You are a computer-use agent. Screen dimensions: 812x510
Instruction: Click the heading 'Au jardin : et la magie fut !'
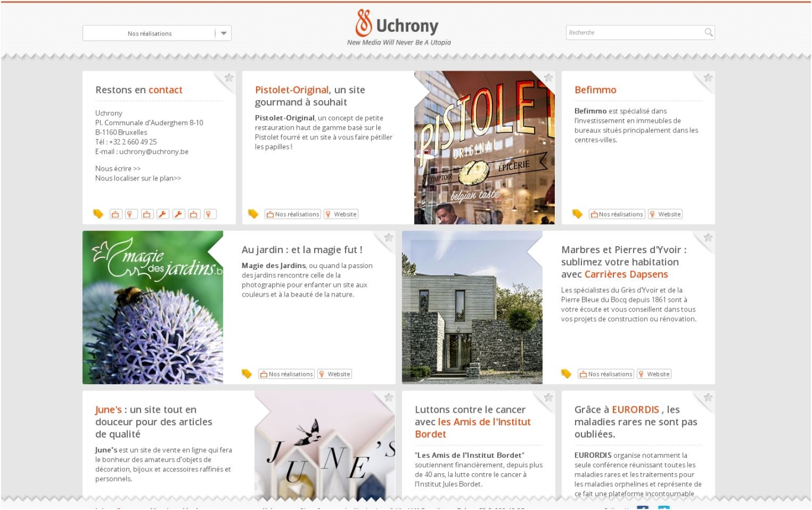tap(302, 250)
